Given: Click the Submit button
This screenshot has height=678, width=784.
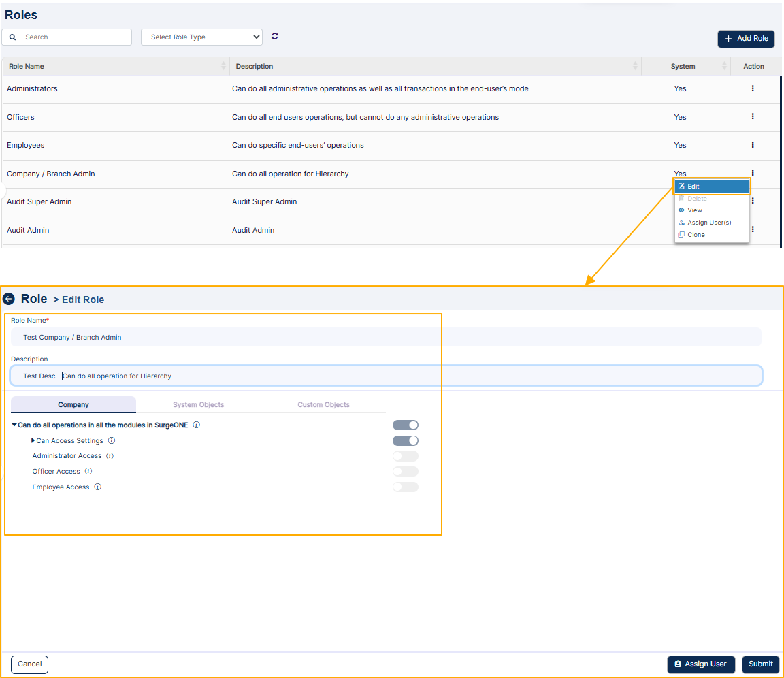Looking at the screenshot, I should (x=760, y=664).
